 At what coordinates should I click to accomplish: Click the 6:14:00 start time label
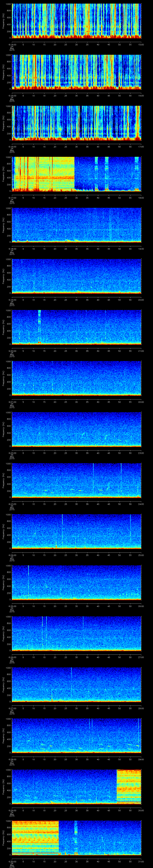coord(12,44)
